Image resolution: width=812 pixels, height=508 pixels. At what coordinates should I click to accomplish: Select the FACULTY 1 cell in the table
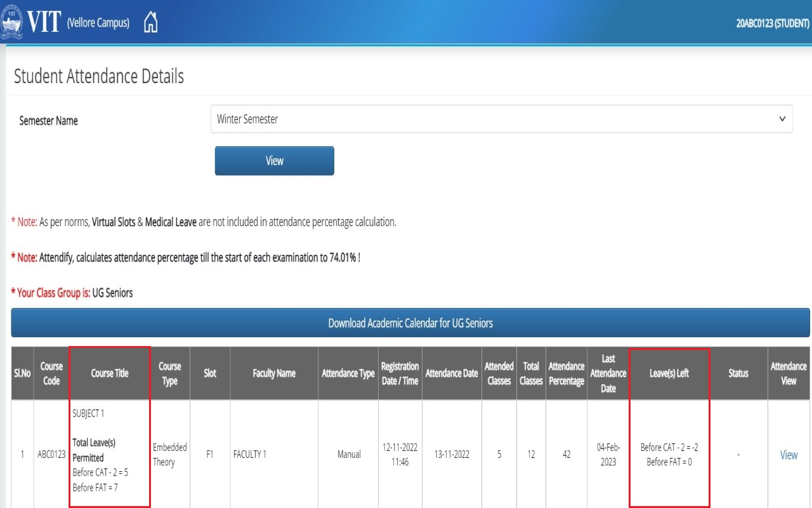pos(250,455)
